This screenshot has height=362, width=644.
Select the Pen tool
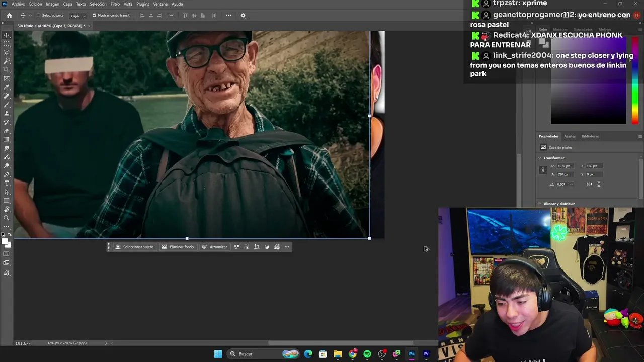(7, 174)
